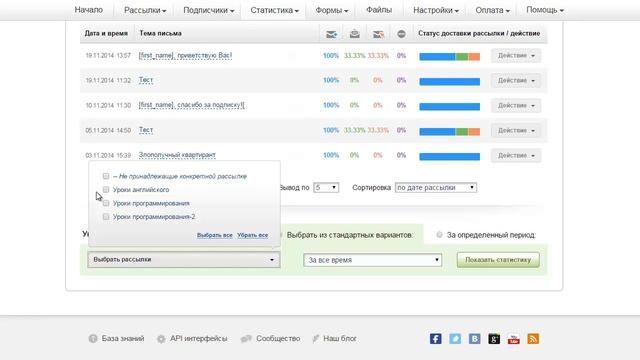Open the Злополучный квартирант email link
This screenshot has width=640, height=360.
point(177,155)
